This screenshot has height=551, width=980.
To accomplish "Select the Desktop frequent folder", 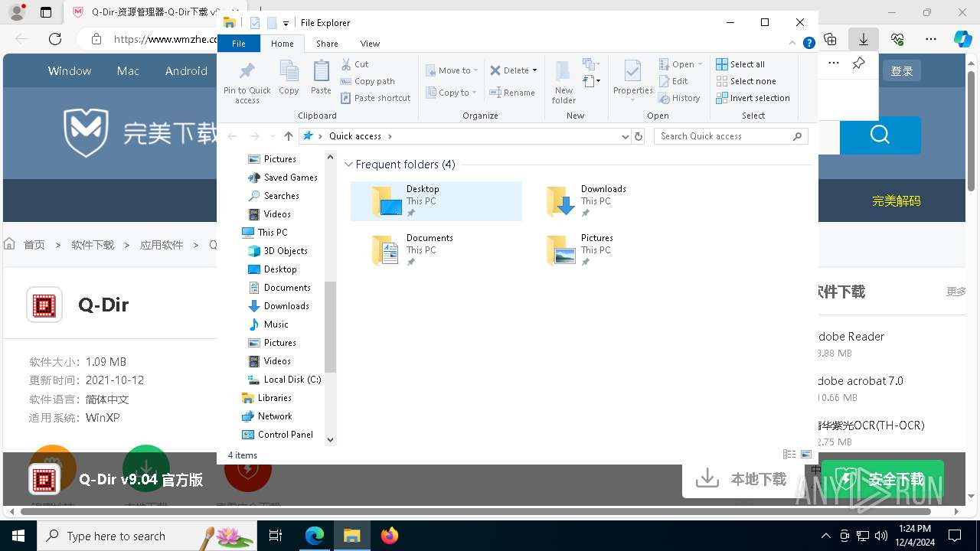I will (436, 201).
